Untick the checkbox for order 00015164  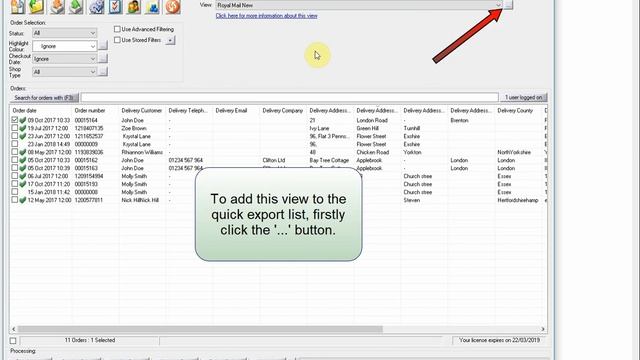tap(15, 120)
